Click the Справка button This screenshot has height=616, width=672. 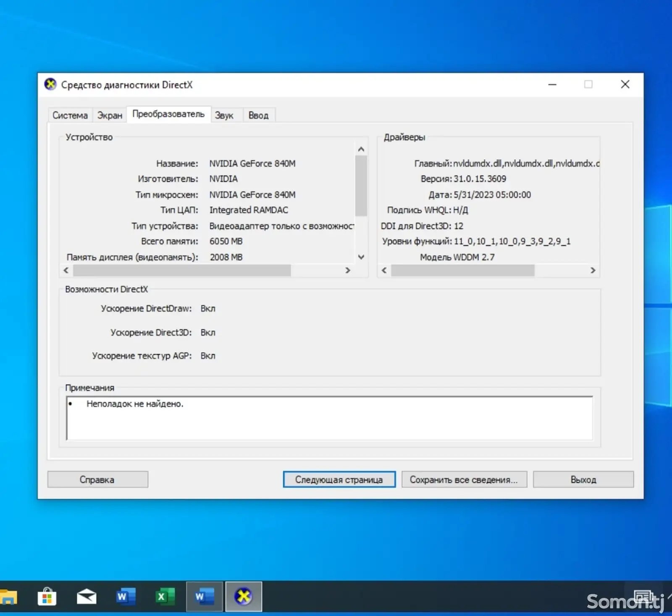tap(97, 480)
